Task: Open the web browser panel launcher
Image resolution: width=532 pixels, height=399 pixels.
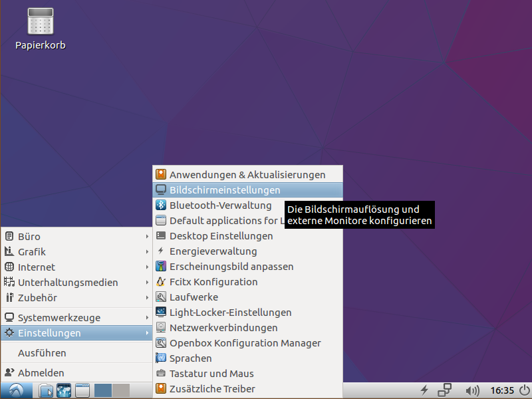Action: coord(64,390)
